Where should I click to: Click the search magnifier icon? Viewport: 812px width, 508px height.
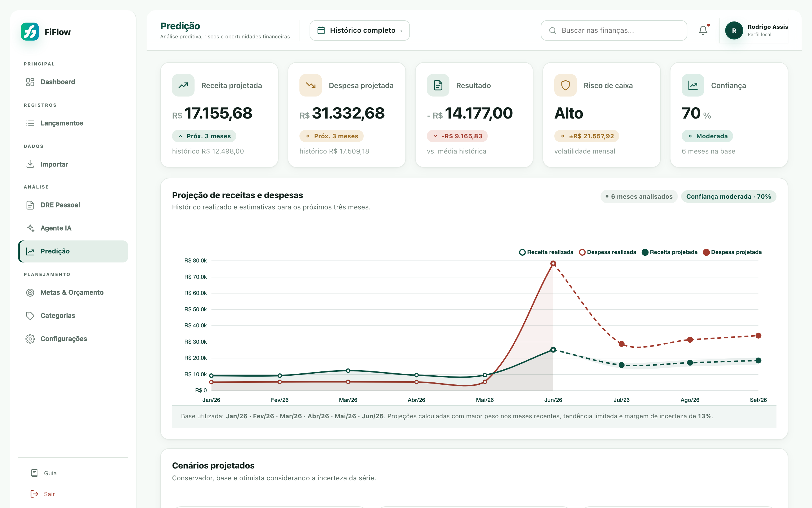pyautogui.click(x=552, y=30)
